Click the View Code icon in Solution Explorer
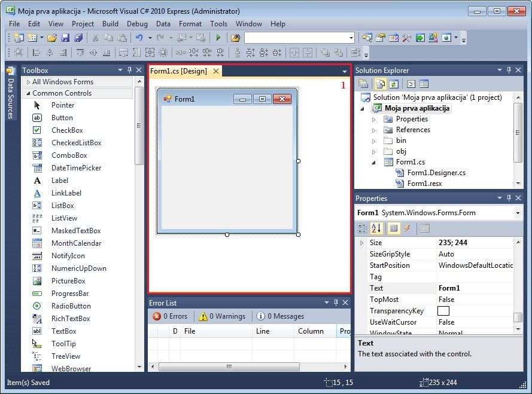The height and width of the screenshot is (394, 532). [411, 84]
